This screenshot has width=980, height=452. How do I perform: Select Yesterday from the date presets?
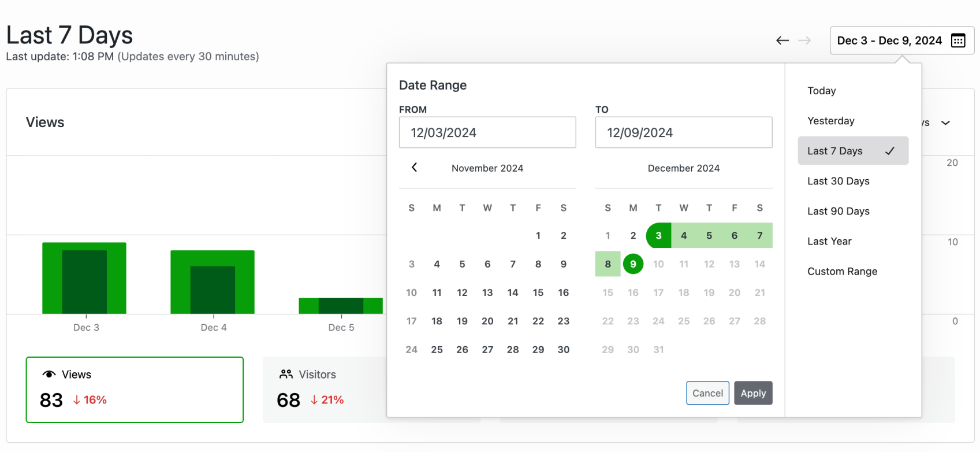[x=830, y=121]
